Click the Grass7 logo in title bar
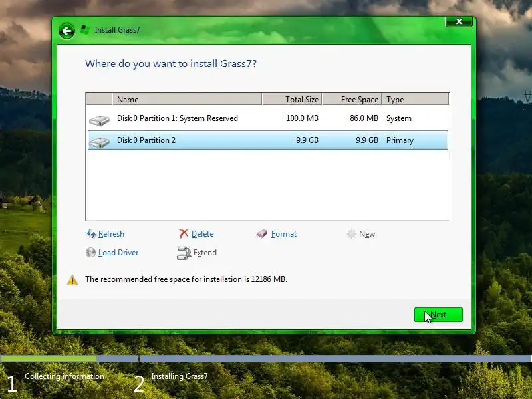532x399 pixels. (85, 30)
